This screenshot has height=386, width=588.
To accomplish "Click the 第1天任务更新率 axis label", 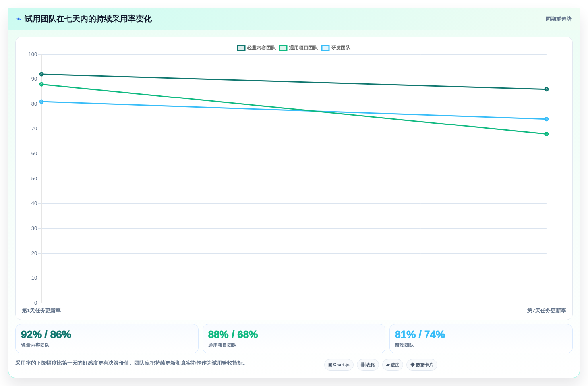I will coord(41,311).
